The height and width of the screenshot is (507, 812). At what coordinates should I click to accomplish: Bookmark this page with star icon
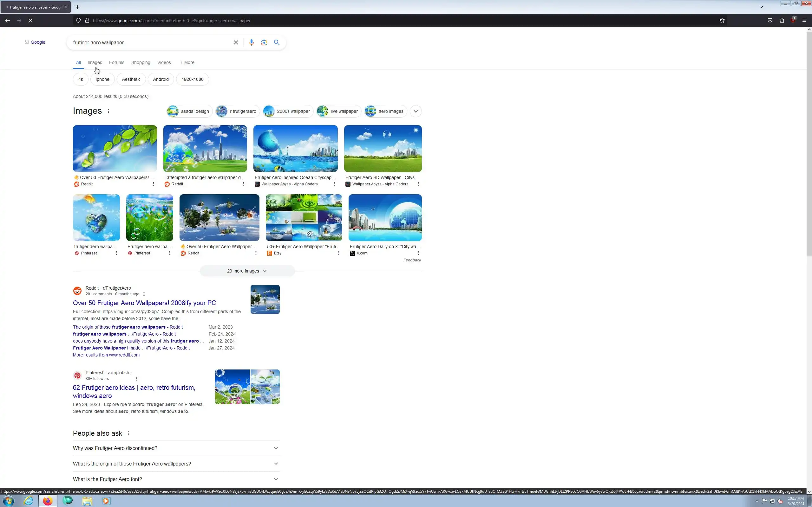pos(722,21)
